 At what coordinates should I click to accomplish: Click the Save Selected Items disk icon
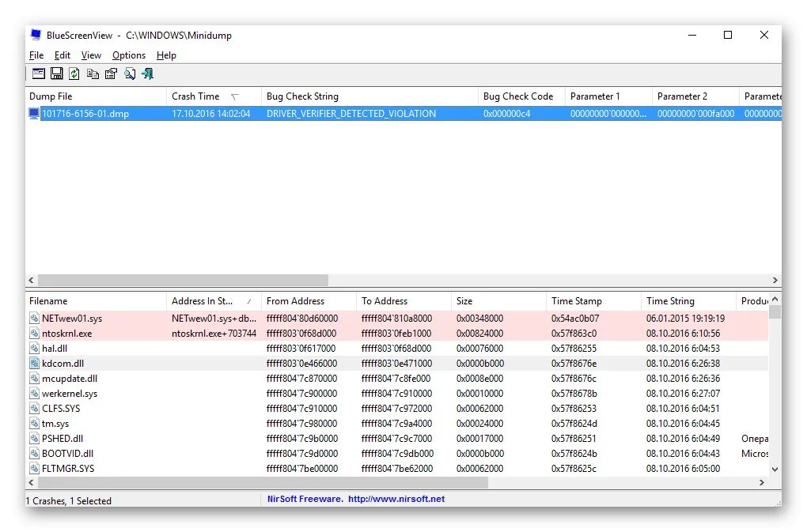[x=57, y=74]
